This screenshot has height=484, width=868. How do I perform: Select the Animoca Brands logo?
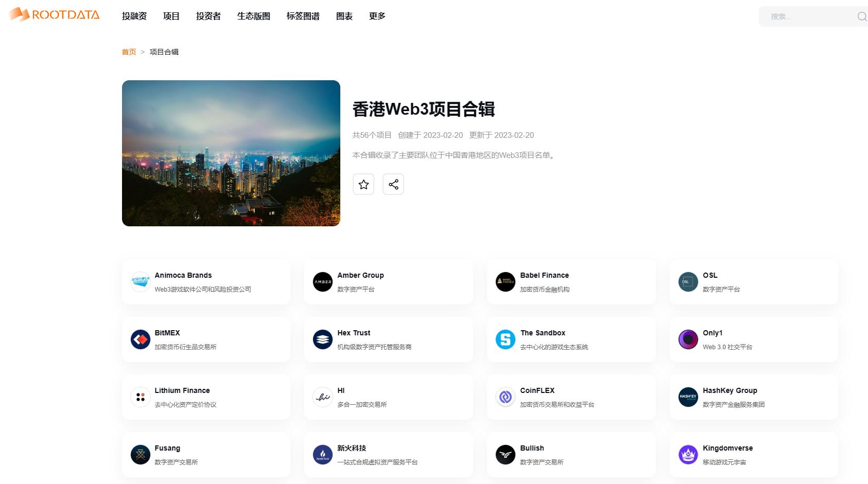140,281
